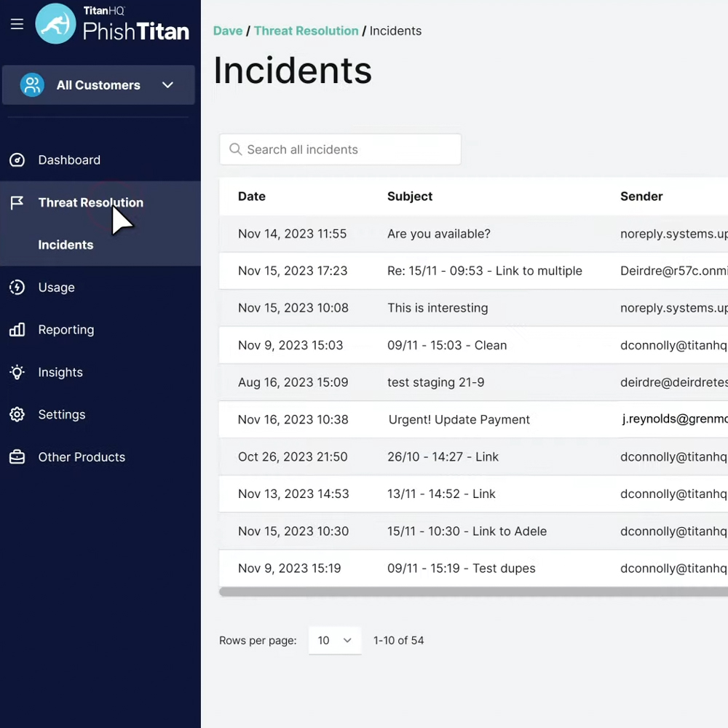Open Threat Resolution from the breadcrumb
This screenshot has height=728, width=728.
coord(306,31)
